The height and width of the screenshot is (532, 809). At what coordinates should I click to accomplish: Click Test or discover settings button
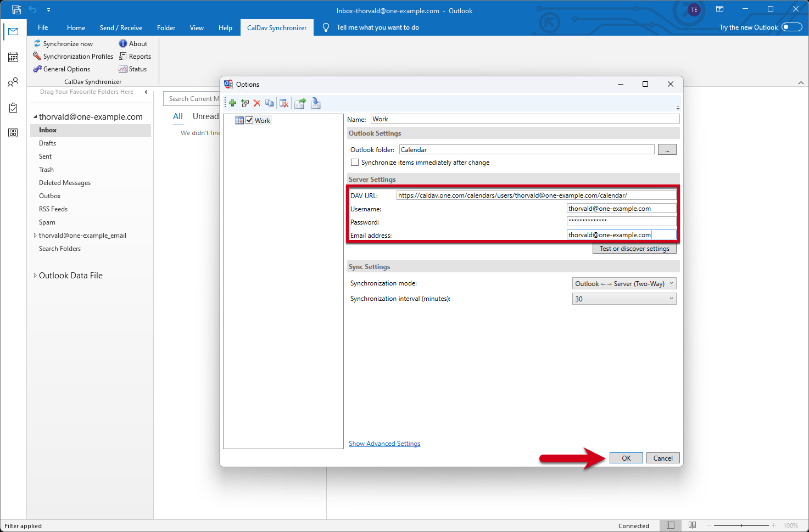[x=634, y=249]
